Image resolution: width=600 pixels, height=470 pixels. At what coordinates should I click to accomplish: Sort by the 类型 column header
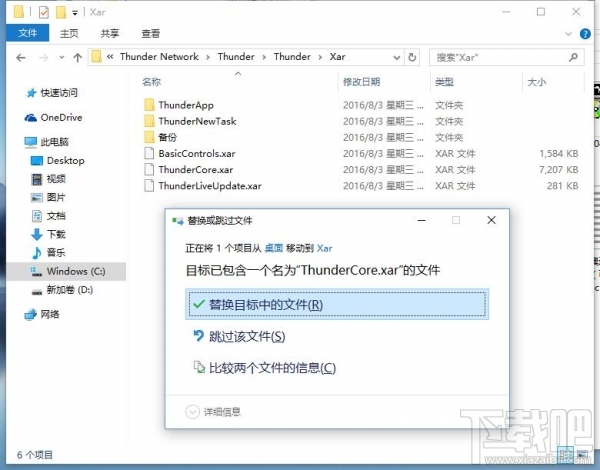(x=444, y=82)
